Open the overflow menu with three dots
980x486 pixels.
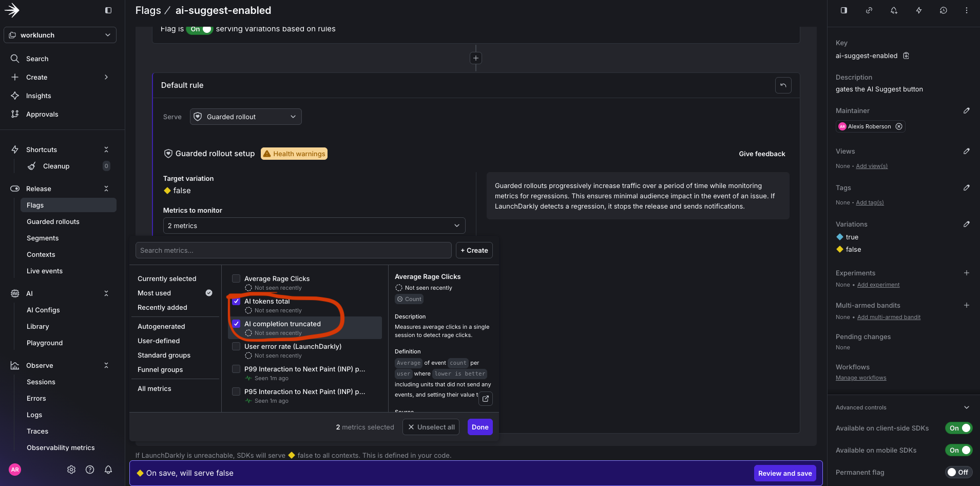click(967, 10)
